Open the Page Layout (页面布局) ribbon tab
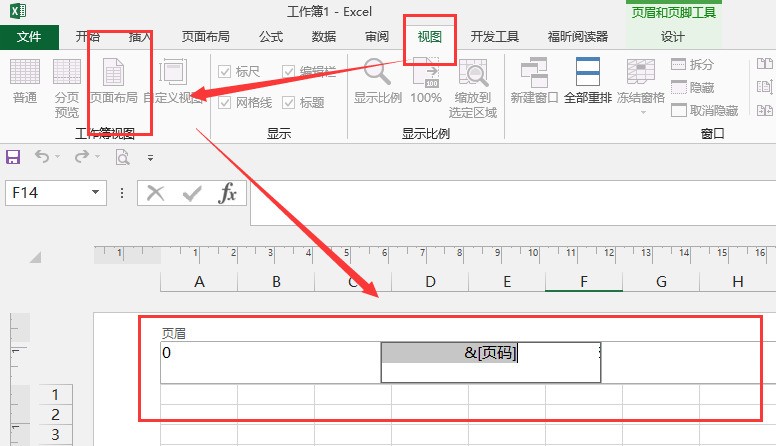776x446 pixels. tap(205, 37)
